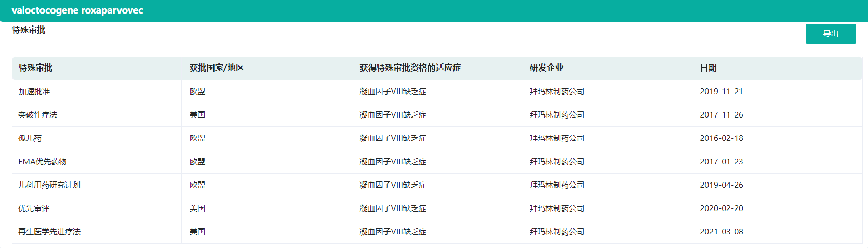Click the EMA优先药物 row entry
The width and height of the screenshot is (868, 248).
(x=43, y=162)
